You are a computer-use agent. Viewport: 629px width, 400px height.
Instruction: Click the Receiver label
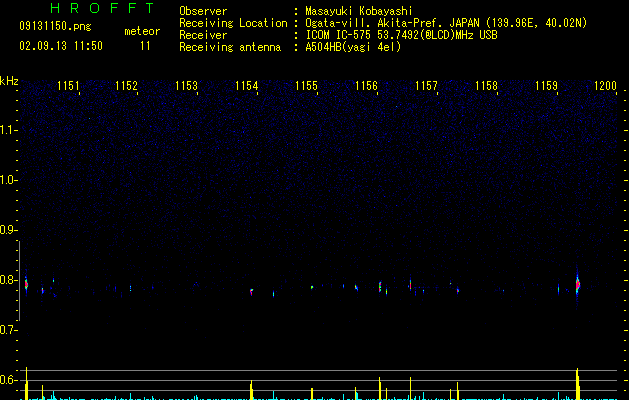[x=203, y=35]
